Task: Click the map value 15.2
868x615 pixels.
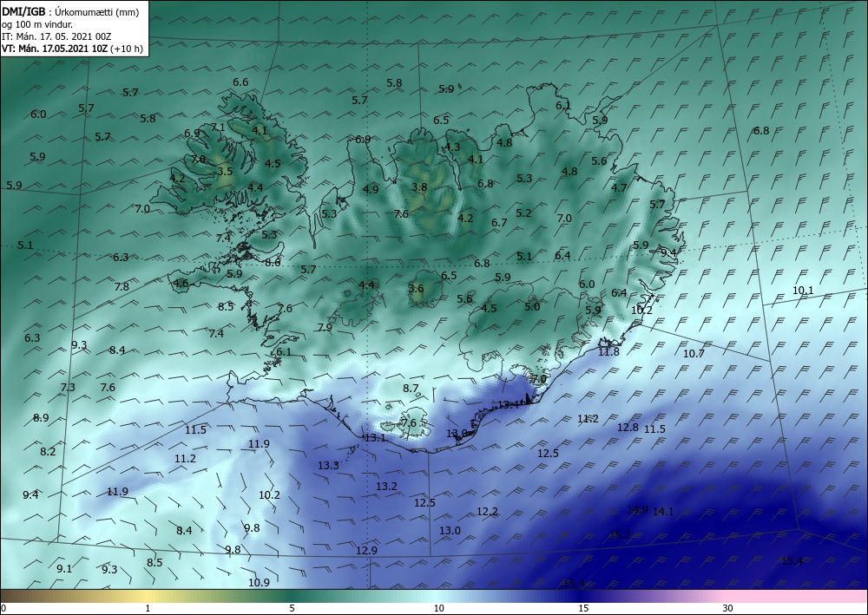Action: click(x=620, y=534)
